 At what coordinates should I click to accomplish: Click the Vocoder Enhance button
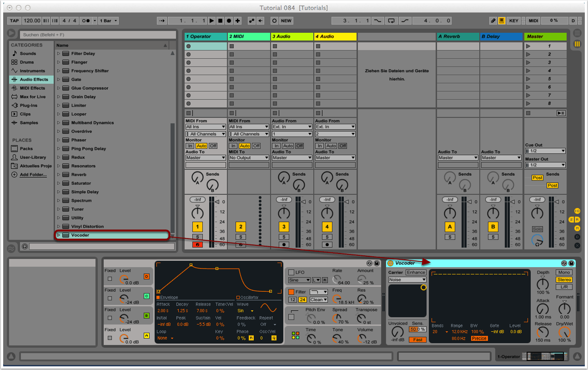pyautogui.click(x=416, y=272)
